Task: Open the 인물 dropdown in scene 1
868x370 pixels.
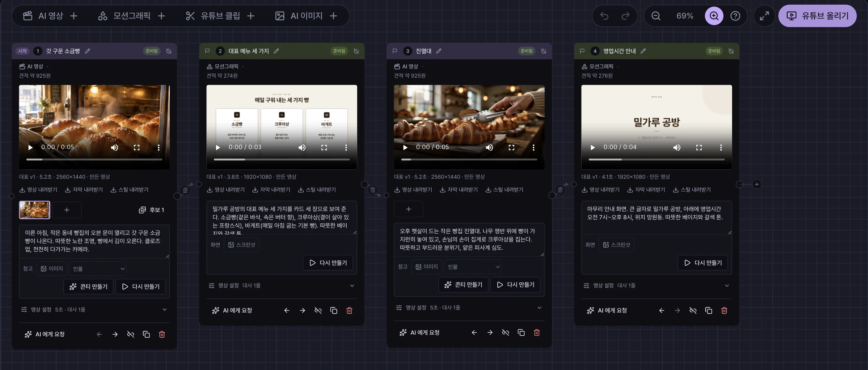Action: pyautogui.click(x=98, y=269)
